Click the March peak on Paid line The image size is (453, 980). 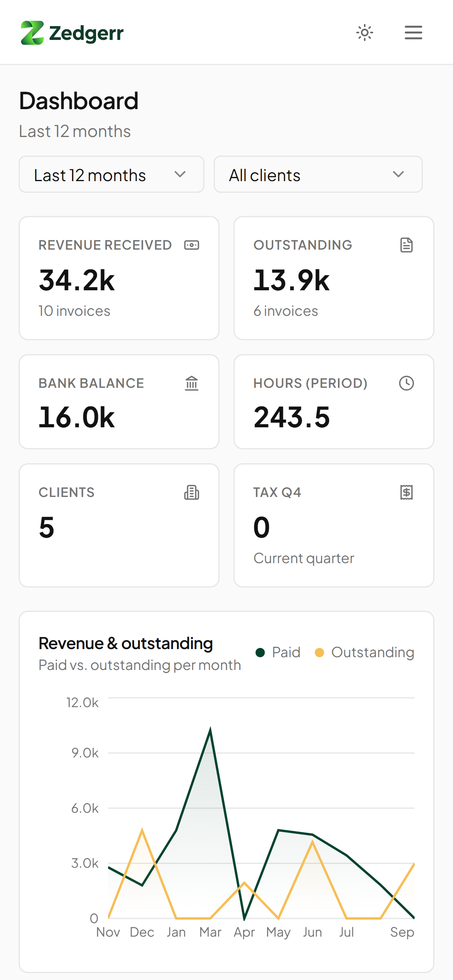210,729
